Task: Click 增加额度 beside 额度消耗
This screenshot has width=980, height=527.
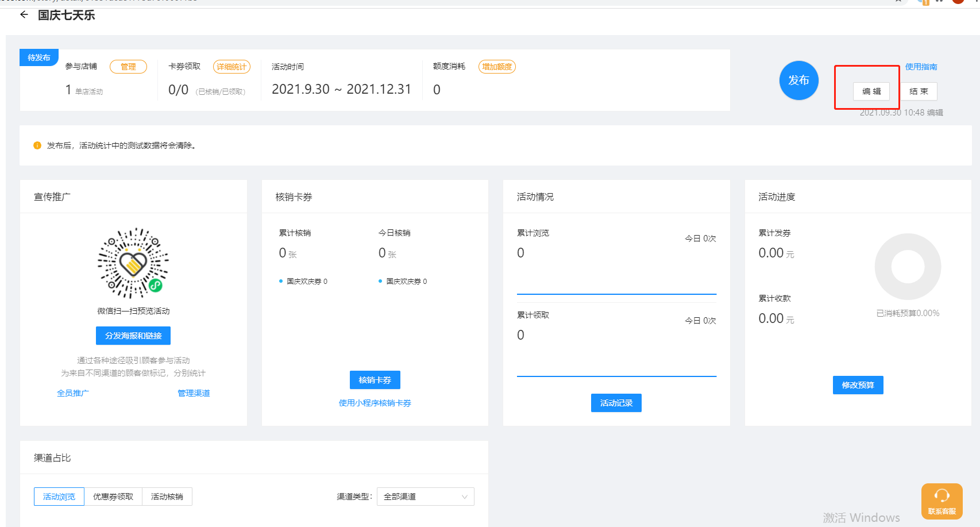Action: 497,67
